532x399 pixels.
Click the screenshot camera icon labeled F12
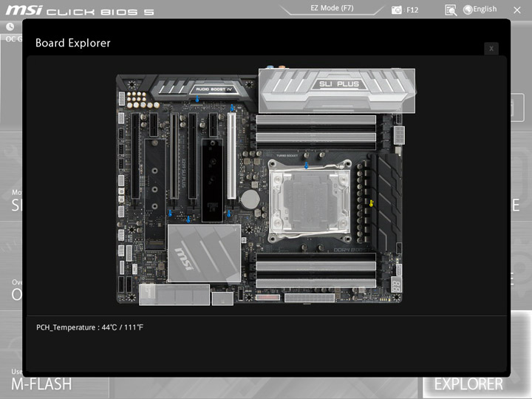[x=396, y=10]
